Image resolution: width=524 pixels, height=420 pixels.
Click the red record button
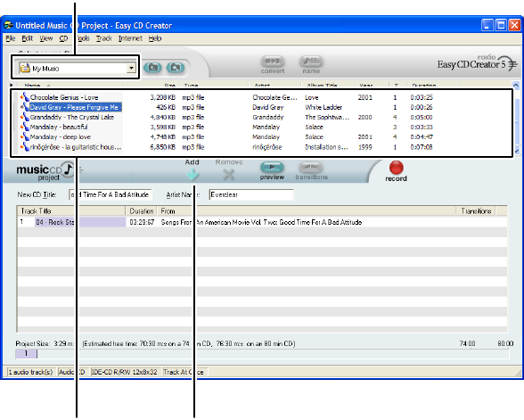point(396,168)
